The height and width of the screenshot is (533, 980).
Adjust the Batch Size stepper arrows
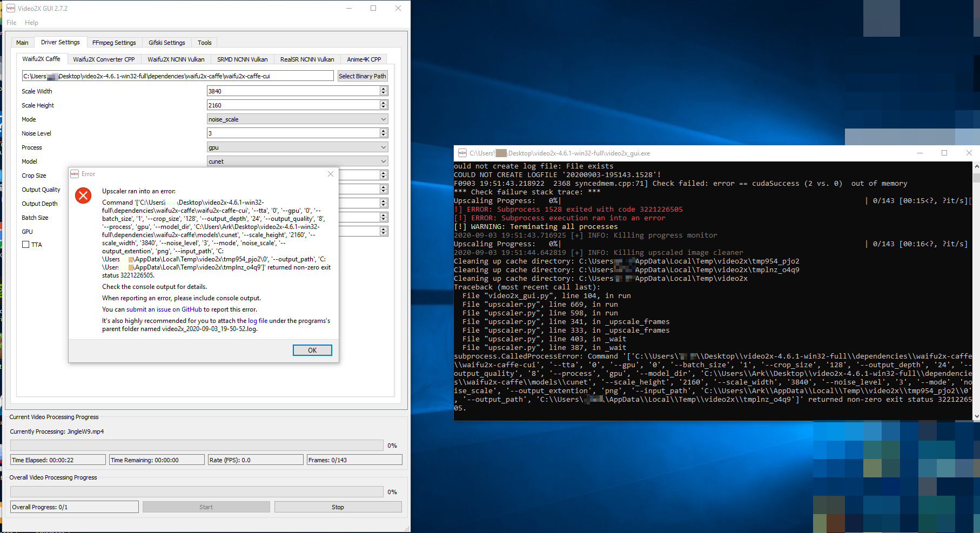(384, 218)
